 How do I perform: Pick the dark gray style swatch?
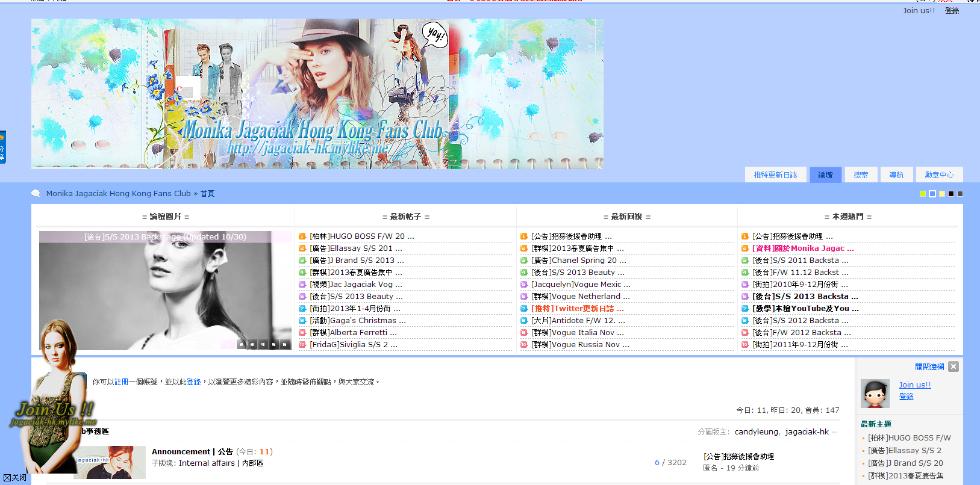[x=960, y=194]
